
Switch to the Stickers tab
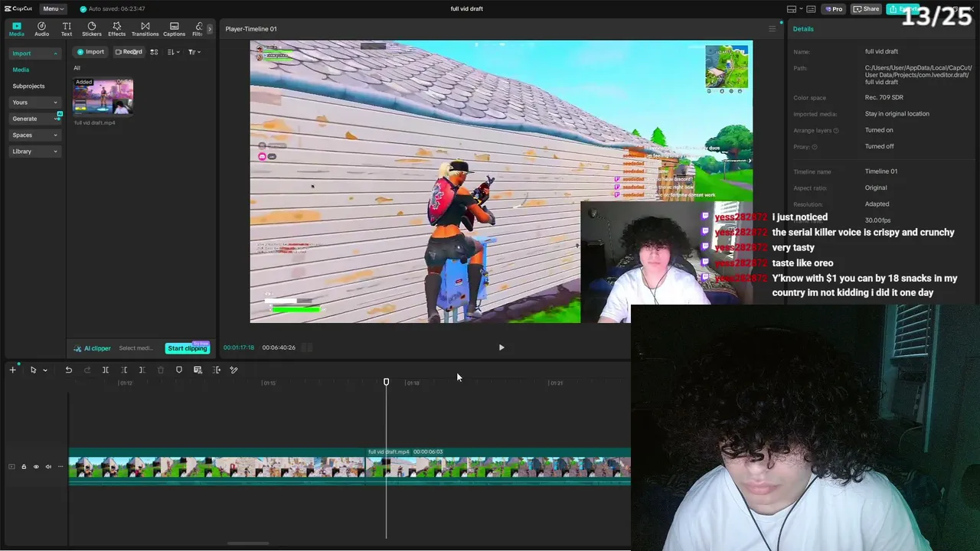(92, 29)
